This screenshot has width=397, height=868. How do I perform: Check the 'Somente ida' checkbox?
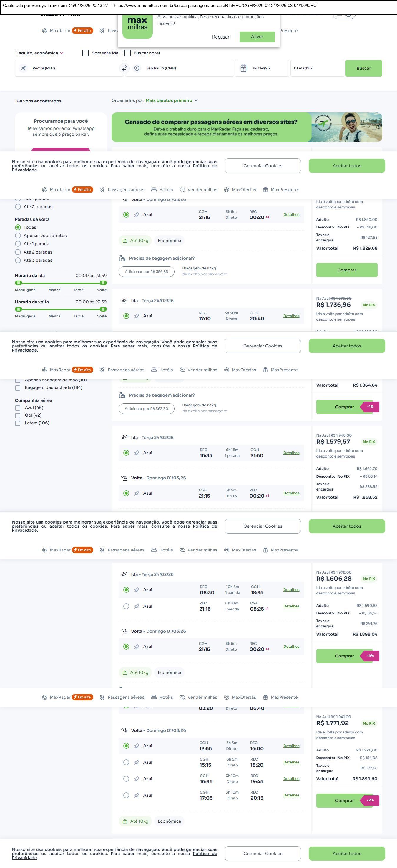click(86, 53)
